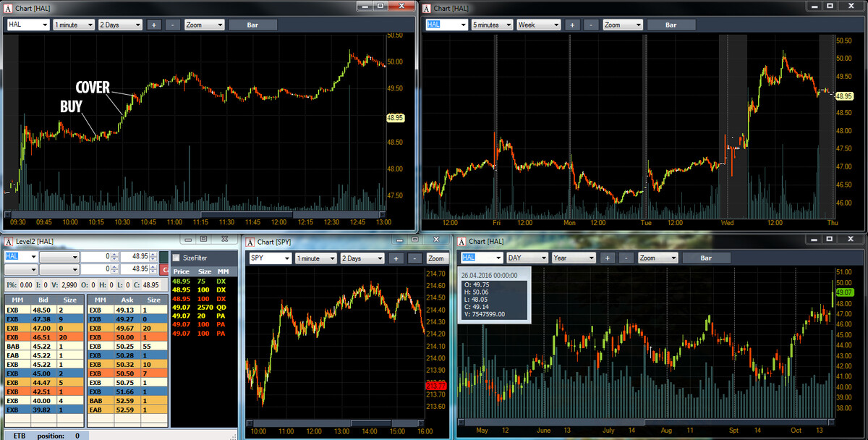
Task: Enable the SizeFilter checkbox
Action: pos(176,257)
